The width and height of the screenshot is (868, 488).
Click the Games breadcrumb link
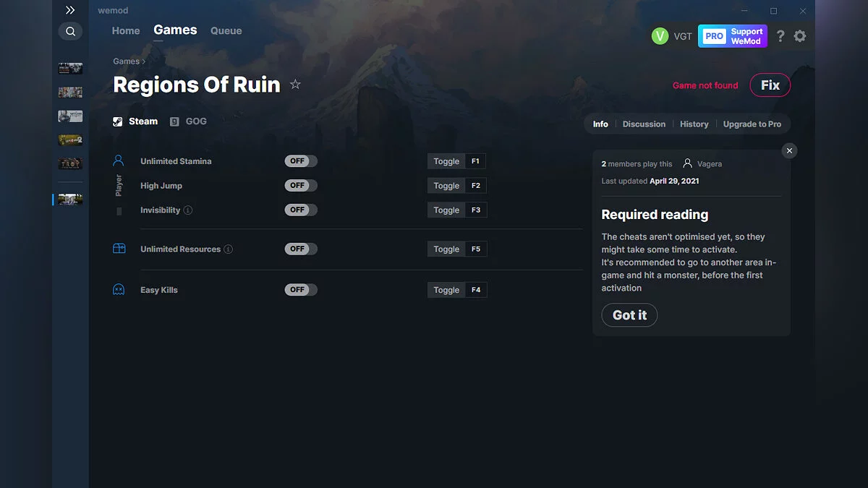[127, 61]
